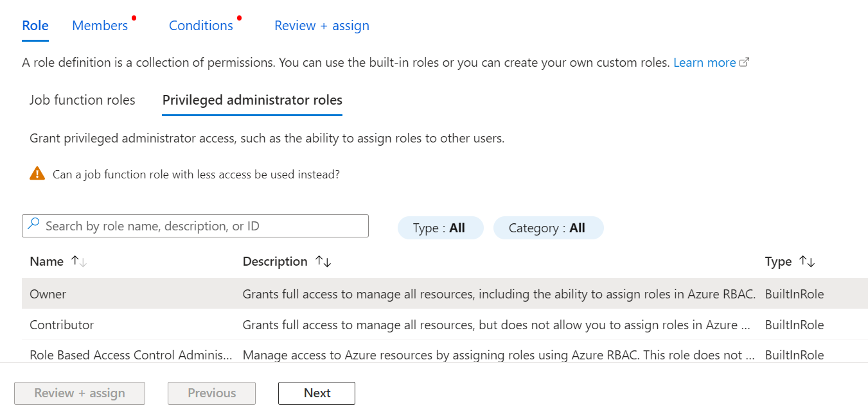Image resolution: width=868 pixels, height=412 pixels.
Task: Click the Next button
Action: [x=317, y=393]
